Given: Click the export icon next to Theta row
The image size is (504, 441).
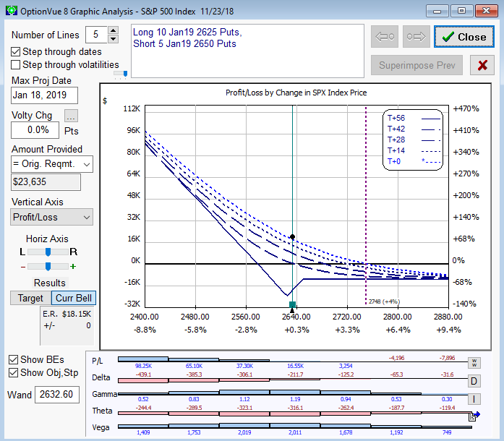Looking at the screenshot, I should point(474,416).
